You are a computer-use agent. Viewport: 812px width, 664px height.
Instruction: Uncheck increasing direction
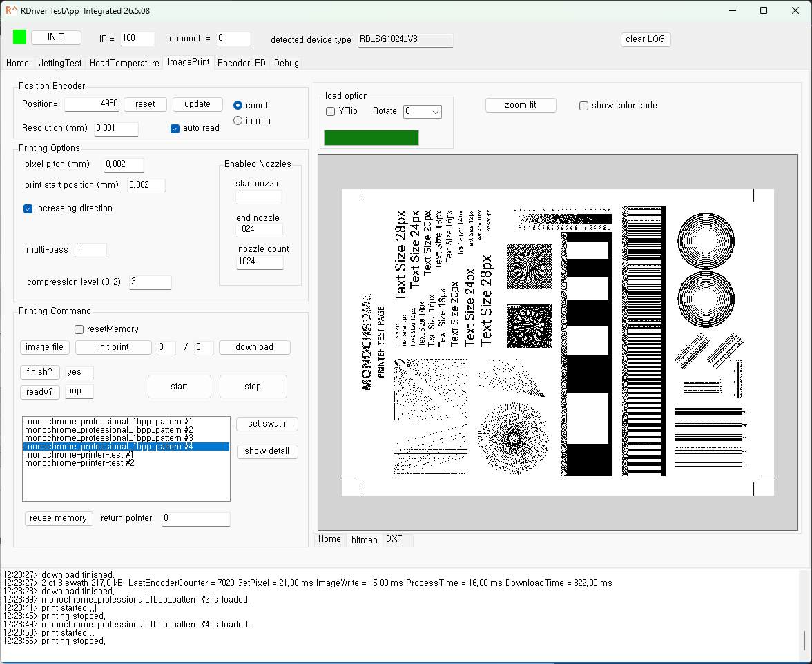[x=28, y=208]
